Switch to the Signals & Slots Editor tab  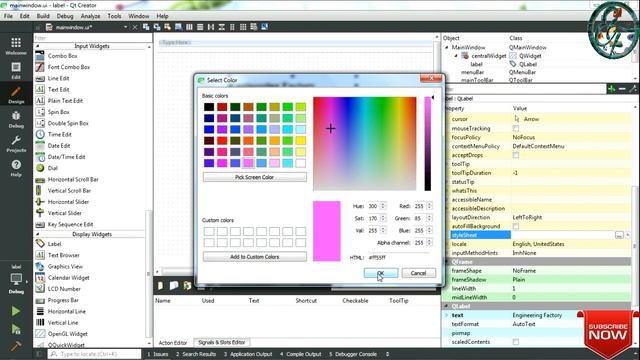[x=222, y=342]
